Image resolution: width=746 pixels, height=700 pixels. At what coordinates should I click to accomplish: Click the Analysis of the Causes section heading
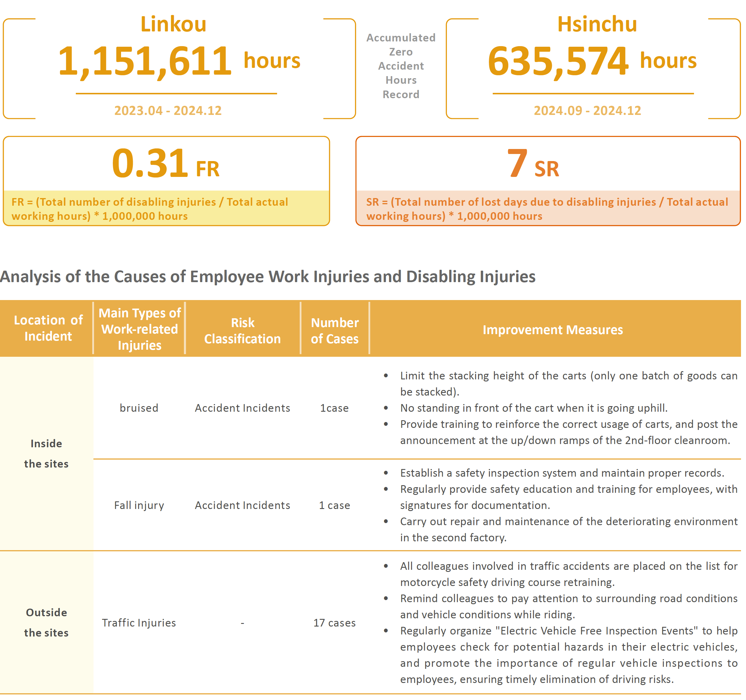pos(268,277)
